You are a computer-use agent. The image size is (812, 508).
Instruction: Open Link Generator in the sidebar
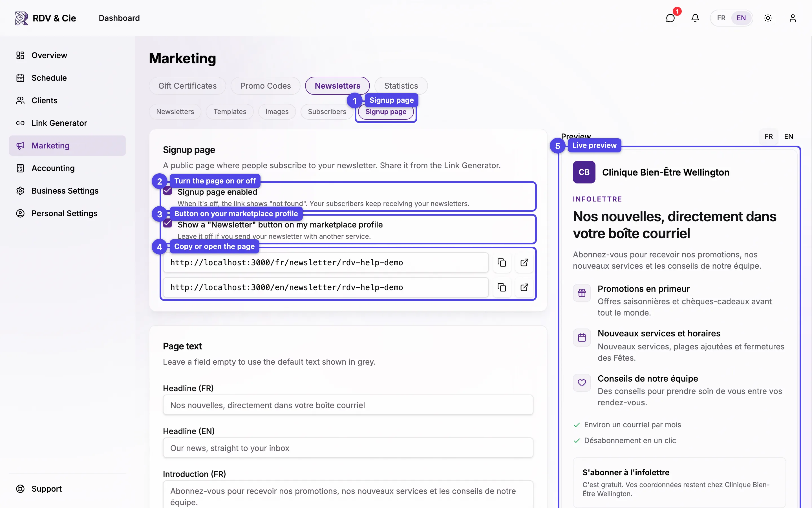point(67,123)
